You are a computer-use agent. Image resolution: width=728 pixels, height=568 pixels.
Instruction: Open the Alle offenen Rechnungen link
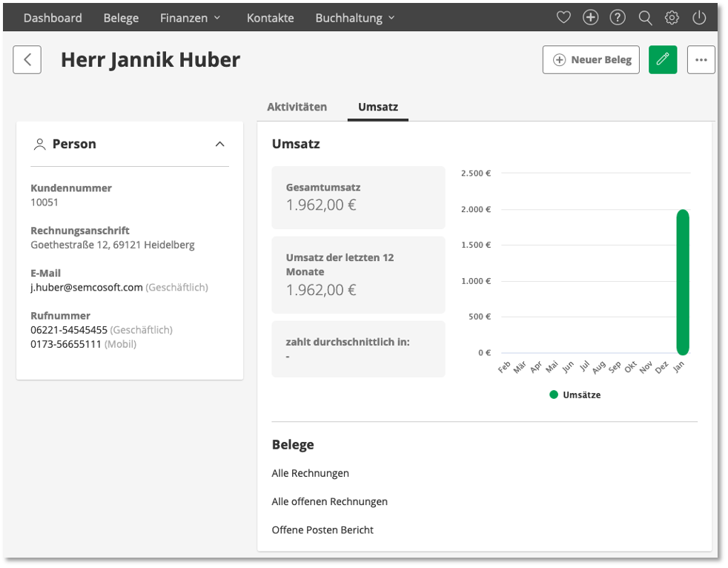329,501
